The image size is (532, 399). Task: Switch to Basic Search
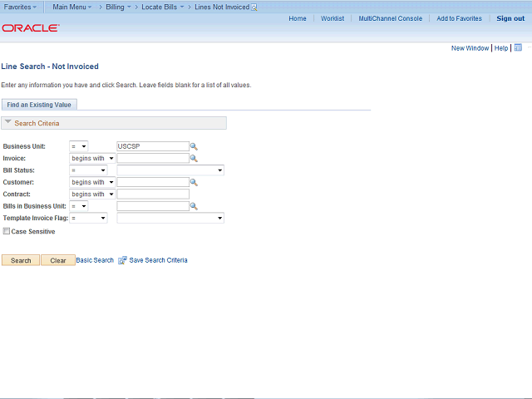coord(95,260)
